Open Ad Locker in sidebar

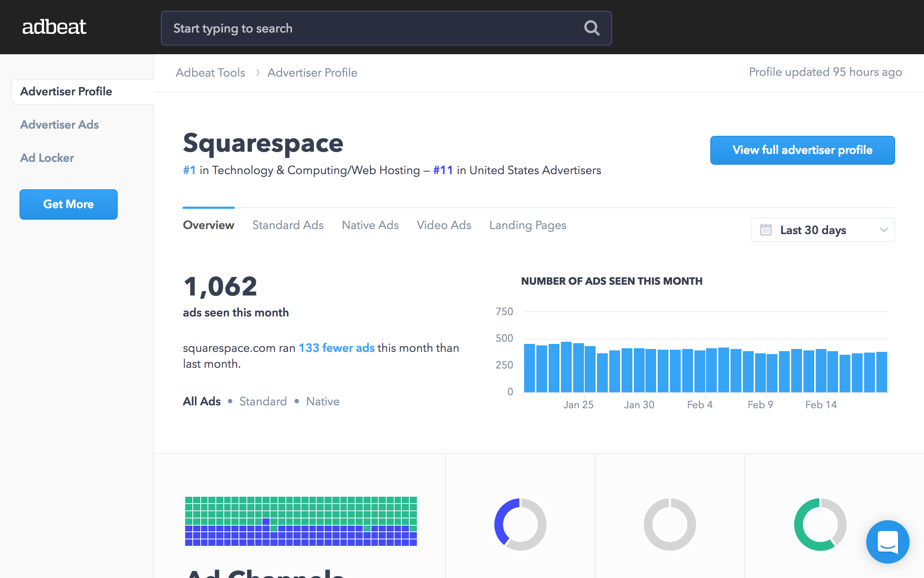coord(47,158)
